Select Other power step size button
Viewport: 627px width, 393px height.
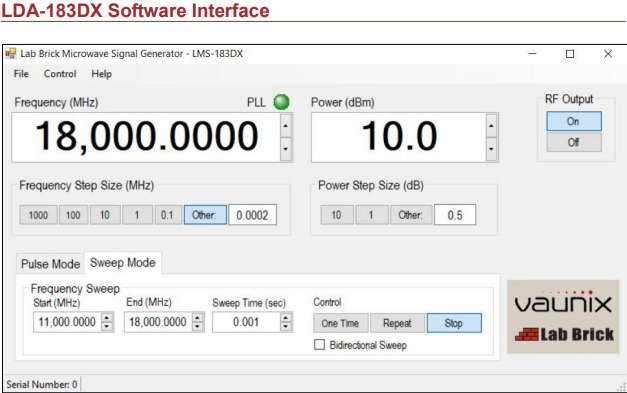pyautogui.click(x=411, y=215)
